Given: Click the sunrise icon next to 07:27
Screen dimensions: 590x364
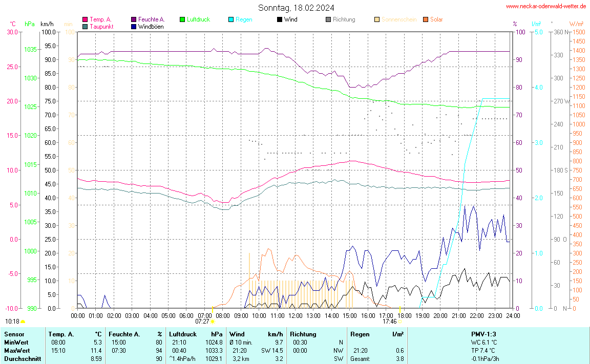Looking at the screenshot, I should coord(213,322).
